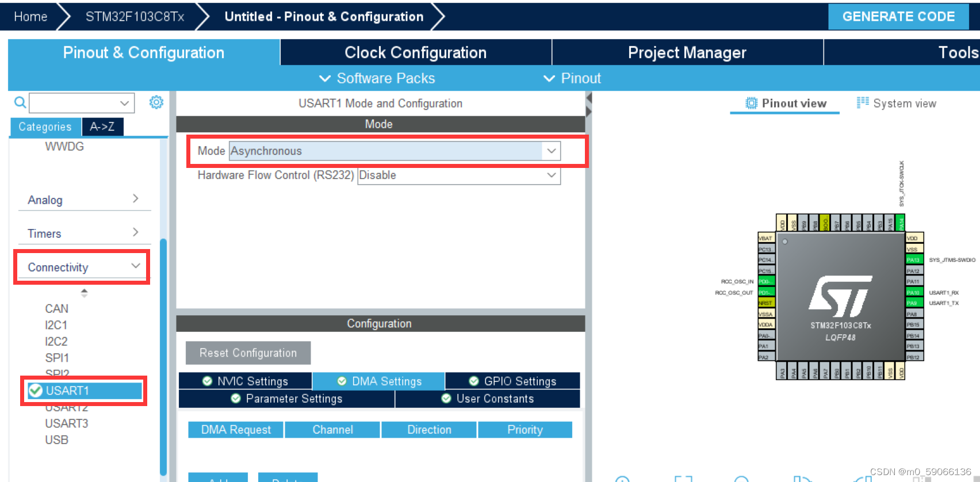Select pin PA11 on the chip
This screenshot has height=482, width=980.
(914, 281)
